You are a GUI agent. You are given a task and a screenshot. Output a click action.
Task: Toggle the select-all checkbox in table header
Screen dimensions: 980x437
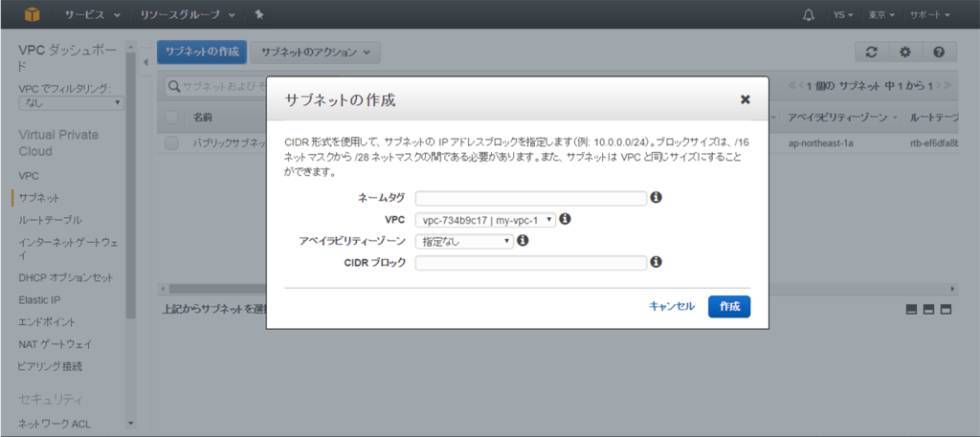coord(172,118)
